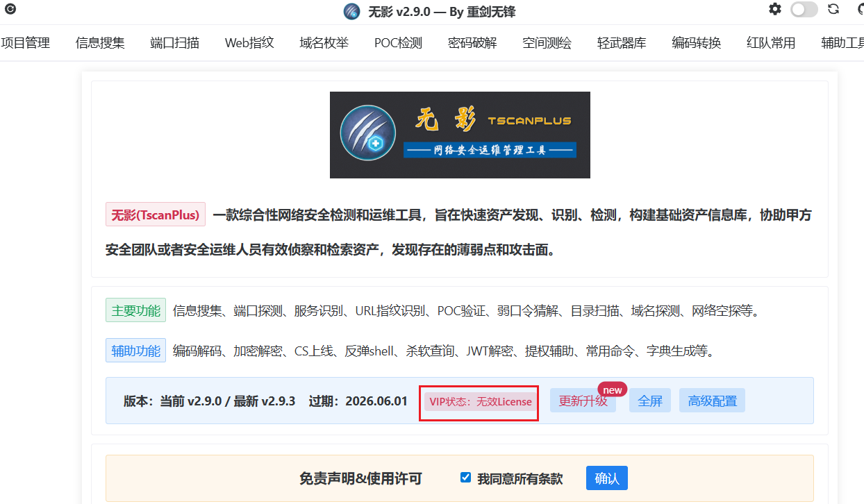Open the 轻武器库 menu
This screenshot has height=504, width=864.
point(622,43)
